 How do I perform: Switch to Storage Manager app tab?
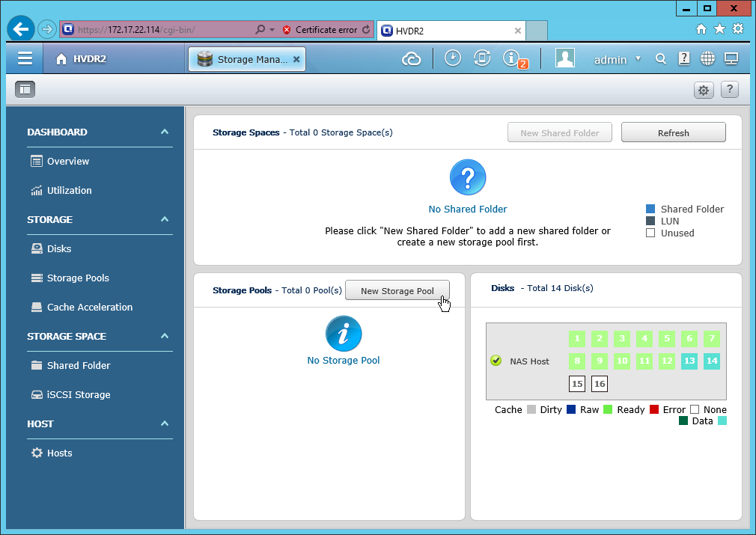pyautogui.click(x=246, y=59)
